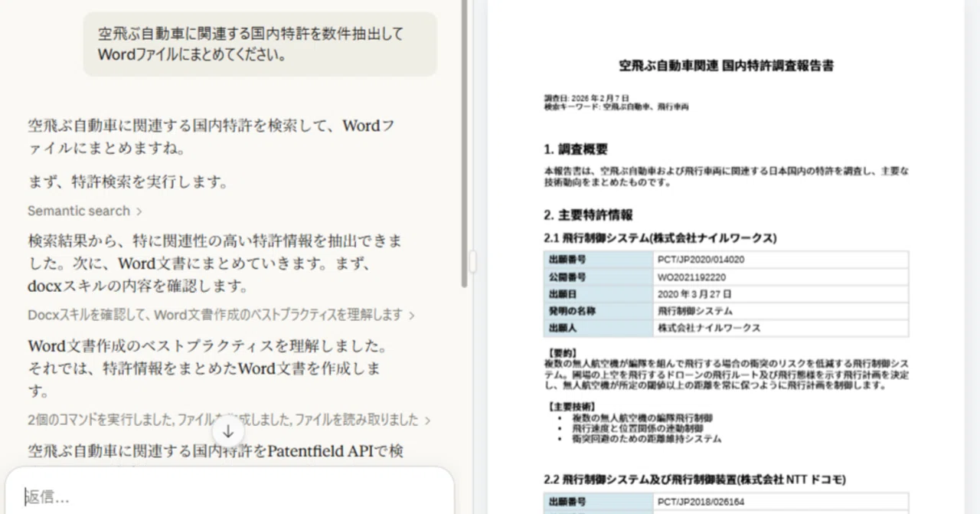Click the table cell PCT/JP2018/026164
The image size is (980, 514).
[x=781, y=503]
